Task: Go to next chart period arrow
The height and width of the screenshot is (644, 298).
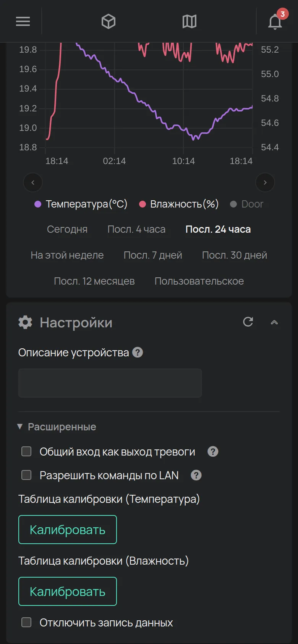Action: point(265,182)
